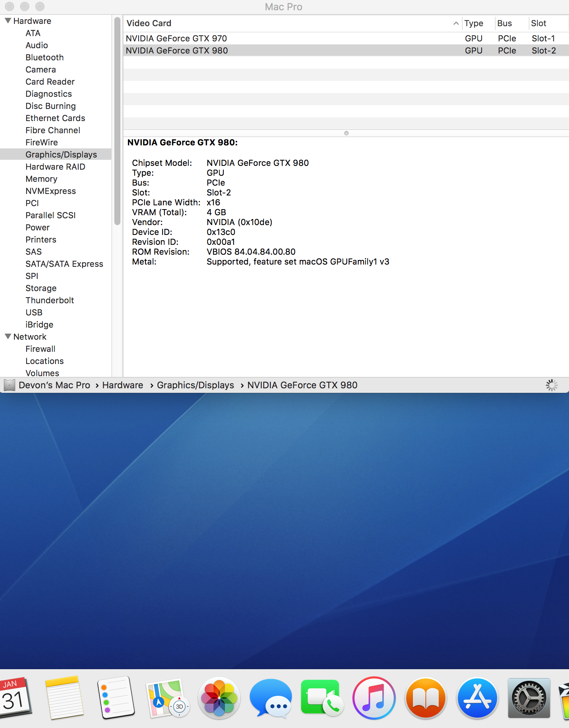This screenshot has width=569, height=728.
Task: Select PCI in the sidebar
Action: click(x=32, y=203)
